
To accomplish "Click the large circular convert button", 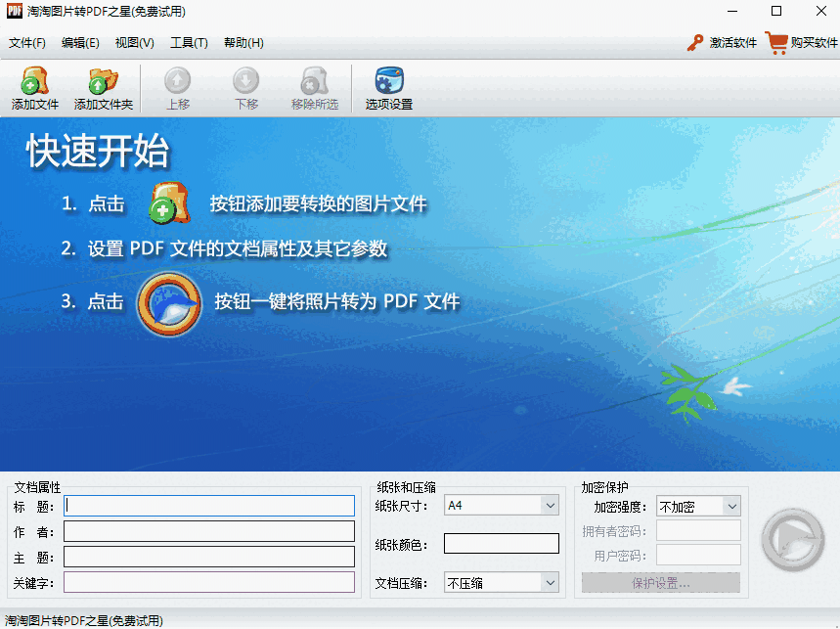I will coord(792,539).
